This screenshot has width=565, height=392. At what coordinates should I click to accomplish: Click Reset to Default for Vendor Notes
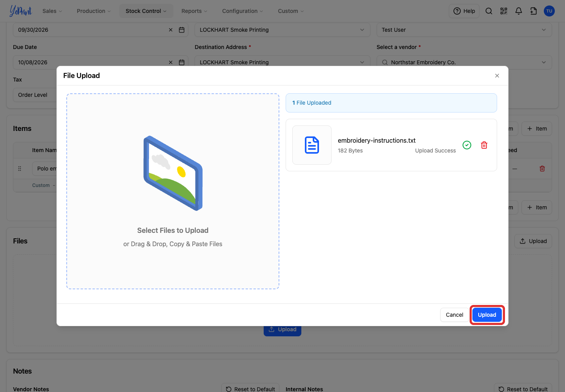click(x=250, y=389)
